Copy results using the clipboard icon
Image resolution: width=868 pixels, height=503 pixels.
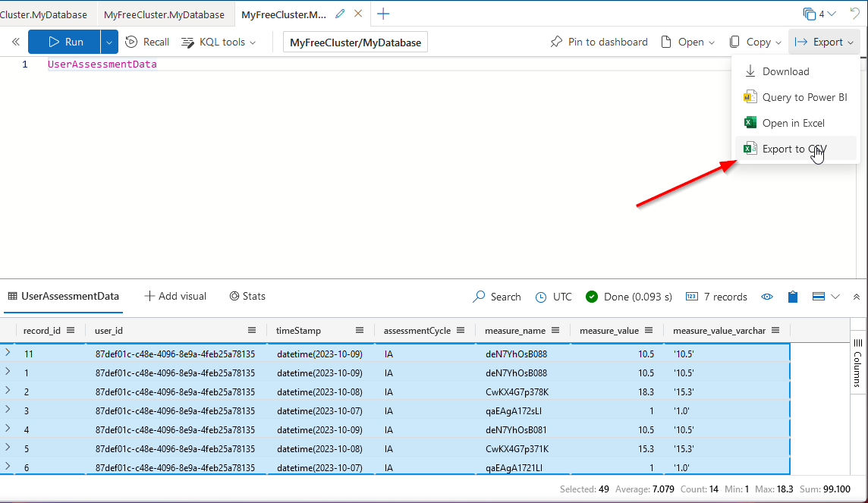(792, 297)
